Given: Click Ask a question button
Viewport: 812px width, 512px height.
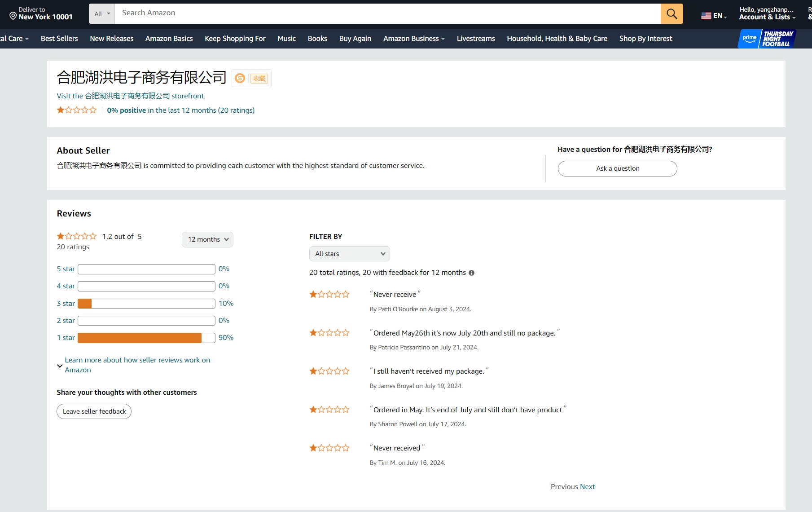Looking at the screenshot, I should 617,168.
